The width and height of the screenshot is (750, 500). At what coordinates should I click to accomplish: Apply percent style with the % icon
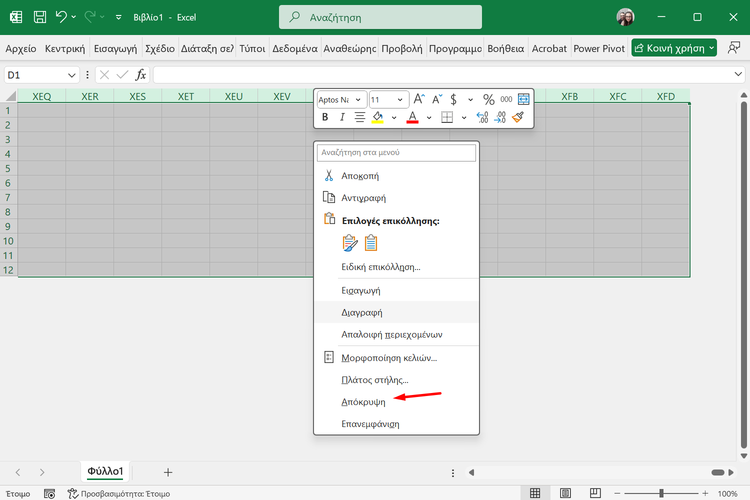[x=489, y=99]
